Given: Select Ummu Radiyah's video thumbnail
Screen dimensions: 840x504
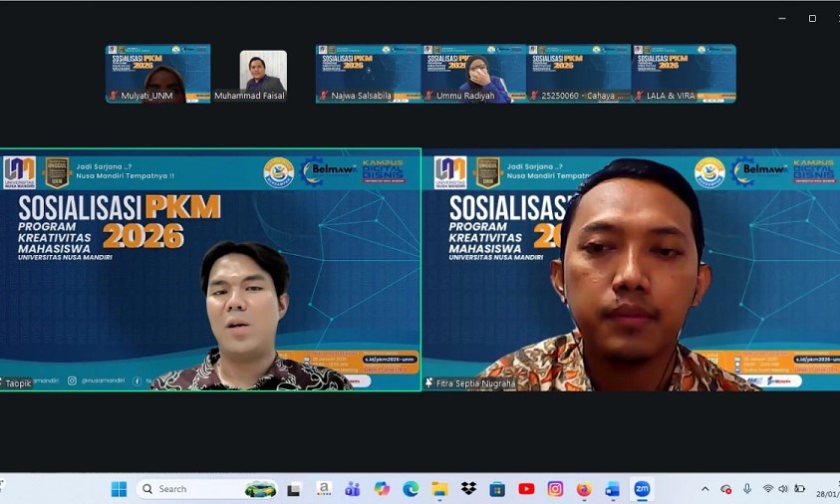Looking at the screenshot, I should click(x=474, y=74).
